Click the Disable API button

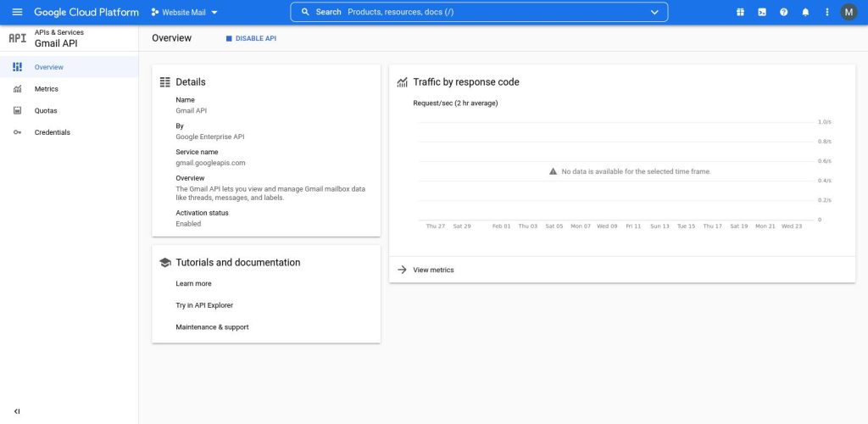pyautogui.click(x=251, y=39)
